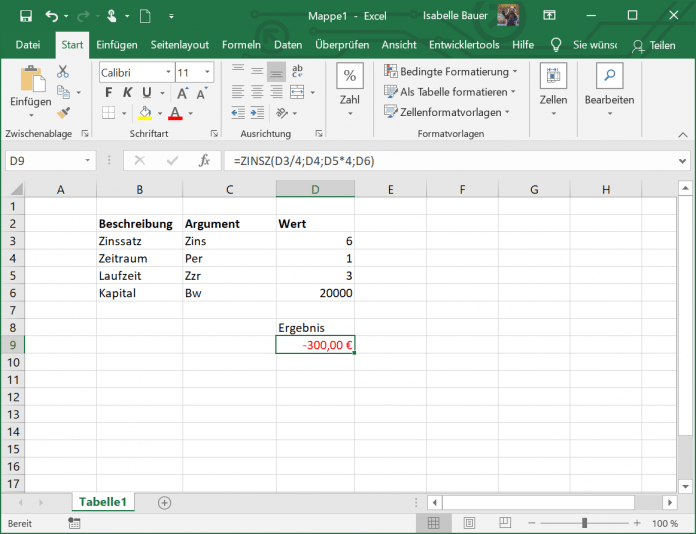Click the Teilen share button

pos(654,45)
